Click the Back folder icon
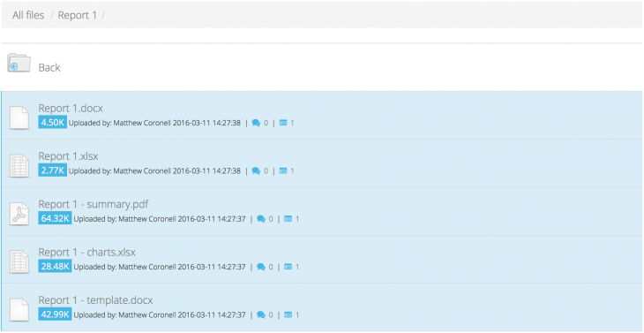644x333 pixels. [x=19, y=63]
